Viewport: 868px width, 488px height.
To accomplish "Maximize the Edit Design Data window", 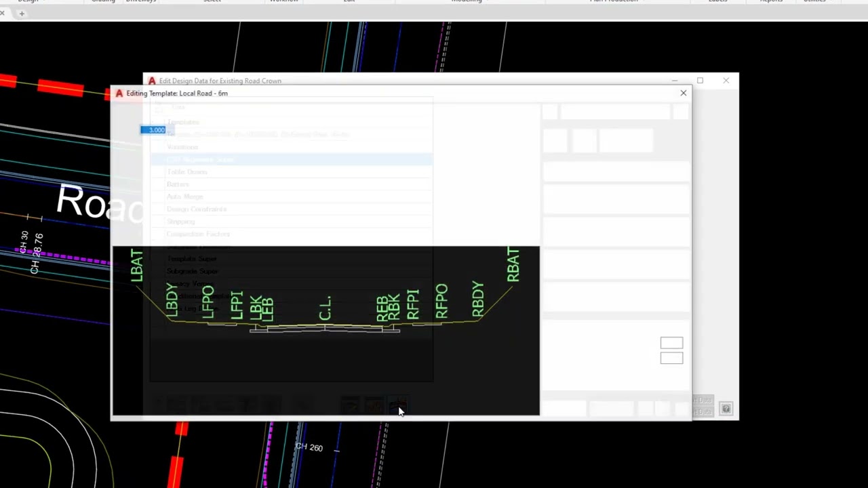I will pos(700,81).
